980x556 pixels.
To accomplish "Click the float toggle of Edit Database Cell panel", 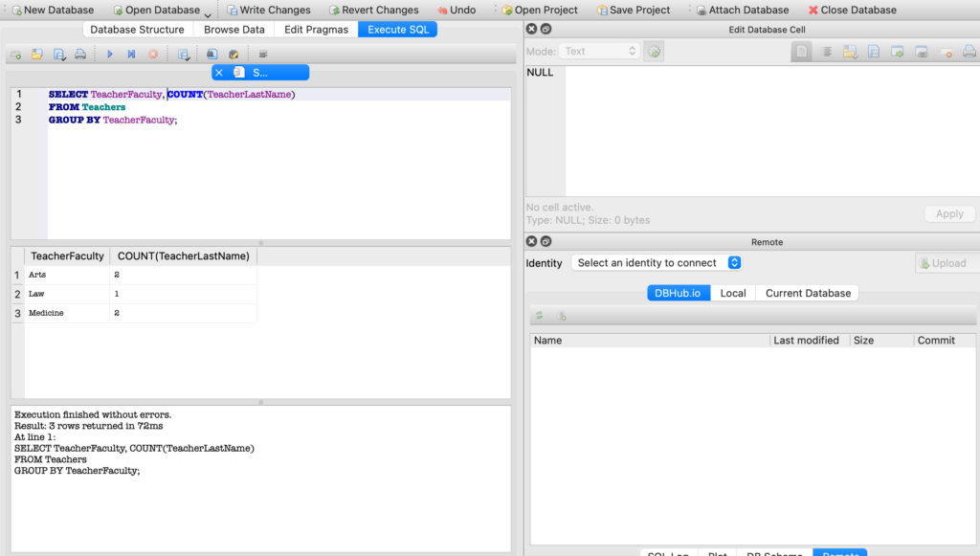I will [x=546, y=30].
